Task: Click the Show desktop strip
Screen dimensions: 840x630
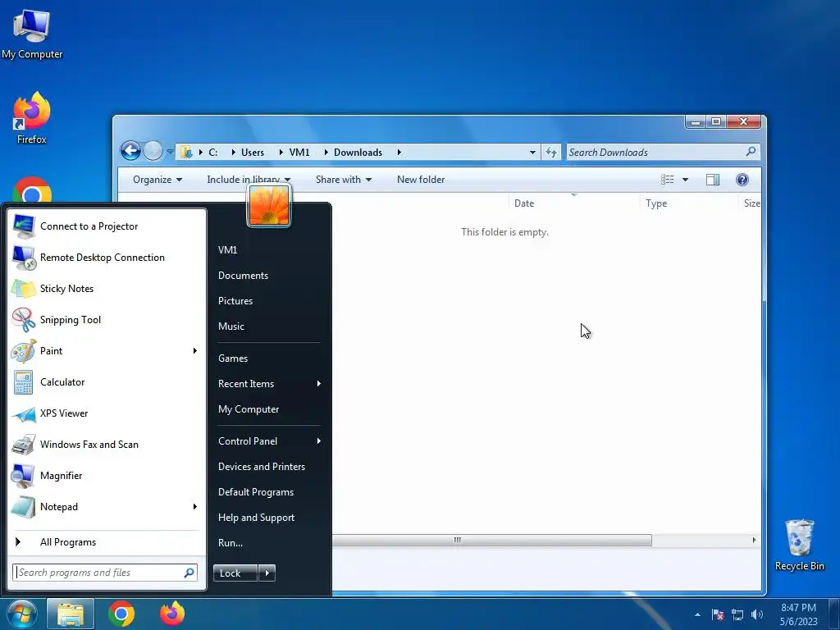Action: coord(834,614)
